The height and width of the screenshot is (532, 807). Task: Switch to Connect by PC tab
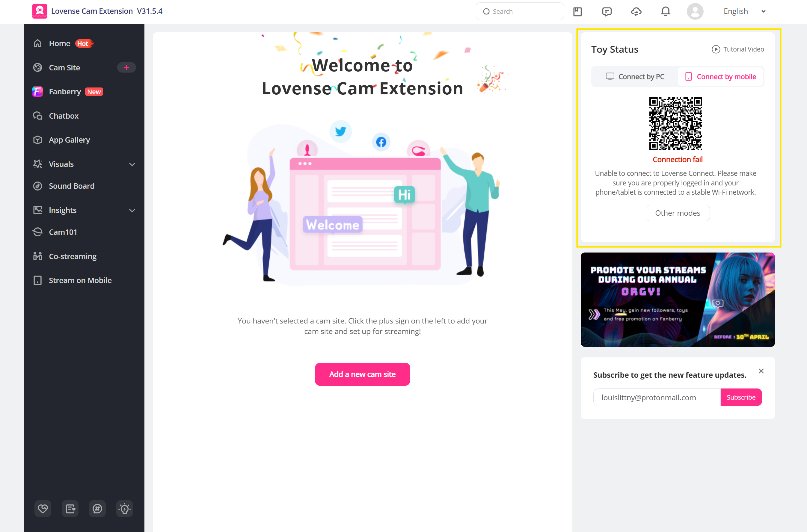click(x=635, y=77)
